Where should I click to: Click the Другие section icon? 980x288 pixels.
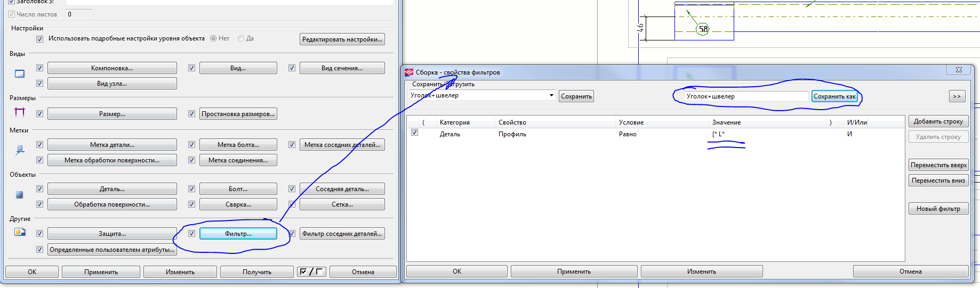[20, 232]
